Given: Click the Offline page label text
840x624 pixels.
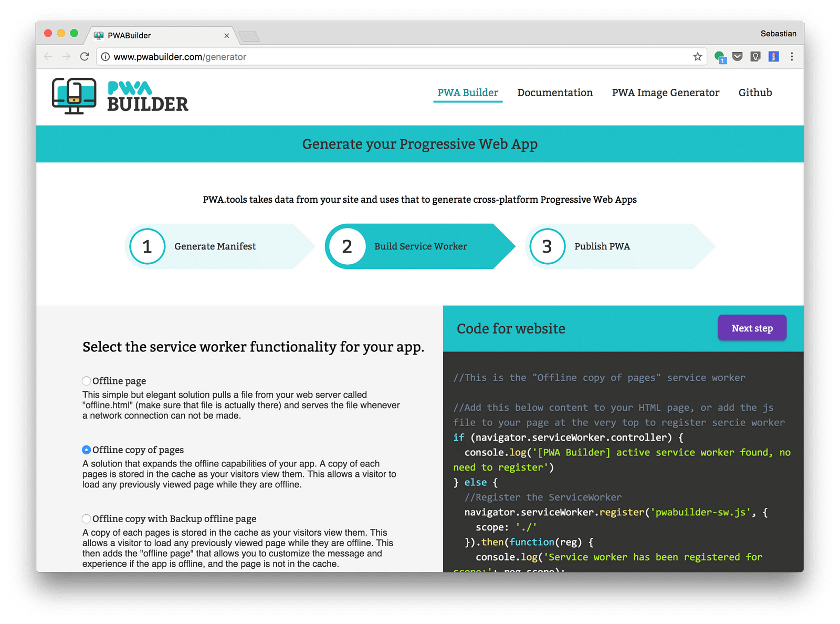Looking at the screenshot, I should (119, 381).
